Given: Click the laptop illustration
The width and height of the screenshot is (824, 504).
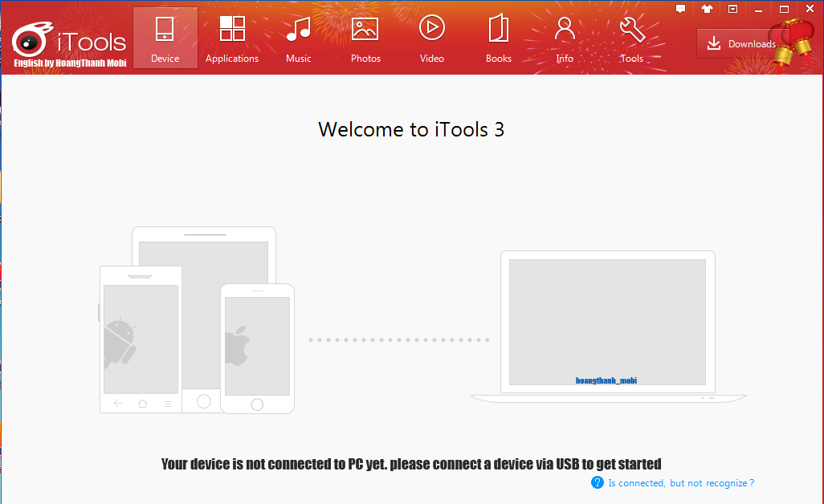Looking at the screenshot, I should pos(608,327).
